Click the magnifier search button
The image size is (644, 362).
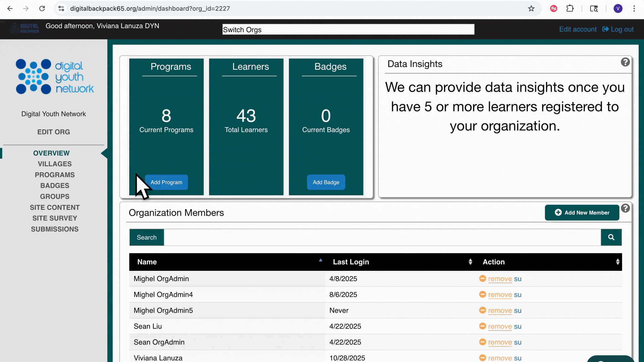611,237
